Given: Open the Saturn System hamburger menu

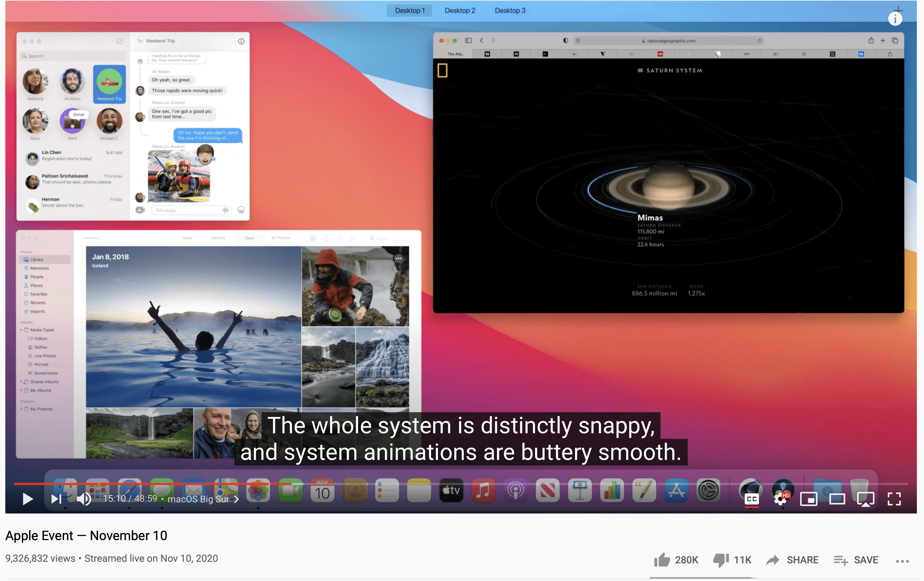Looking at the screenshot, I should pyautogui.click(x=640, y=71).
